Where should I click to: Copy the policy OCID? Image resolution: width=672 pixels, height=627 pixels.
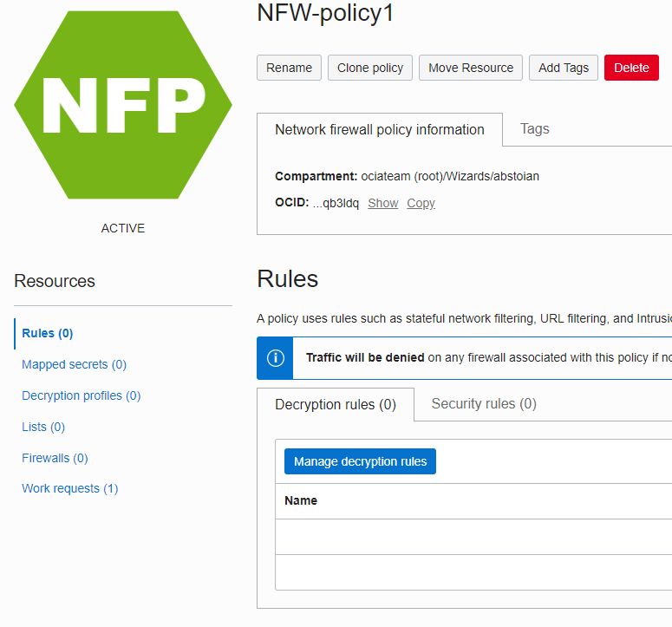(x=421, y=203)
